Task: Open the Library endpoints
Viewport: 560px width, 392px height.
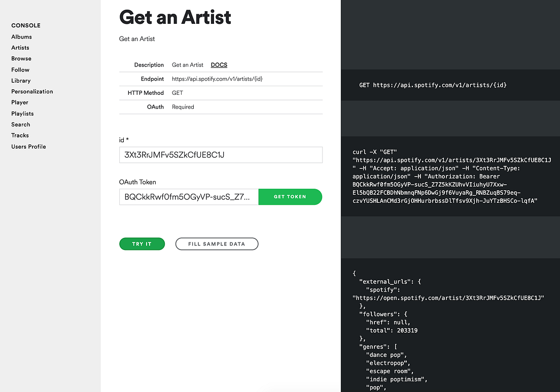Action: (x=21, y=80)
